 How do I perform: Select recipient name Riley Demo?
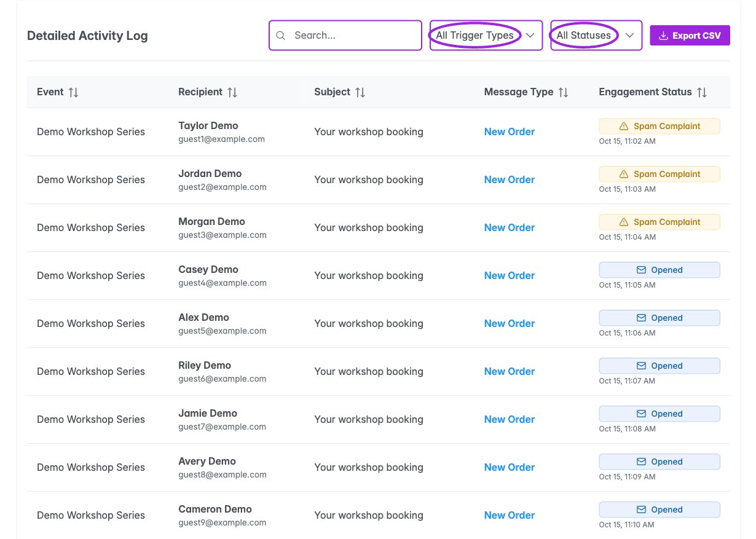[205, 365]
